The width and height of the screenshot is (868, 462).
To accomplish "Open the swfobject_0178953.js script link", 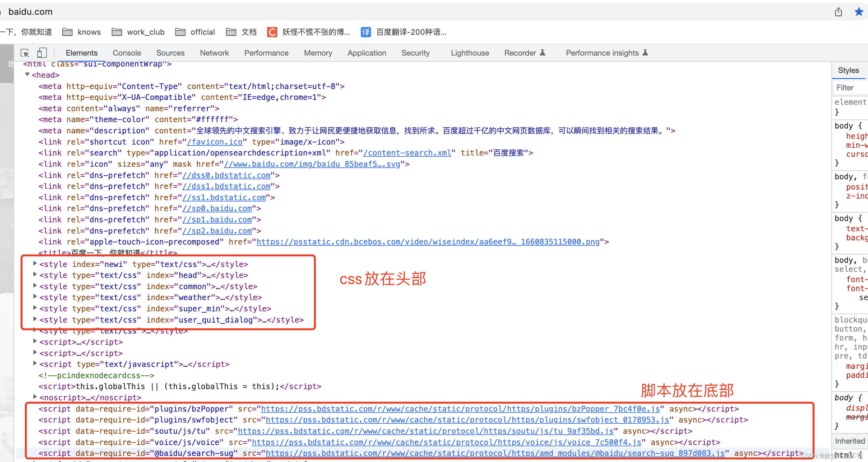I will [467, 420].
